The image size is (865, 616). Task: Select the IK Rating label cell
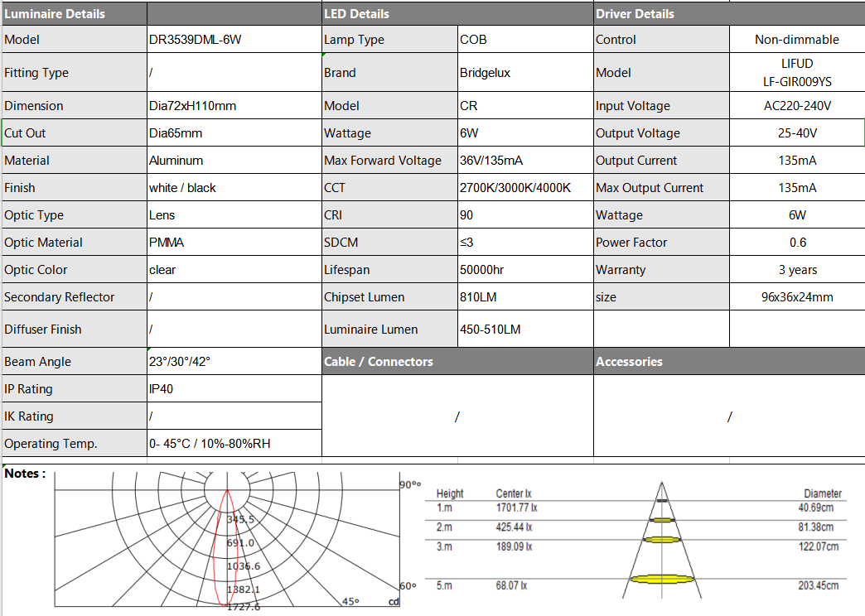tap(75, 416)
